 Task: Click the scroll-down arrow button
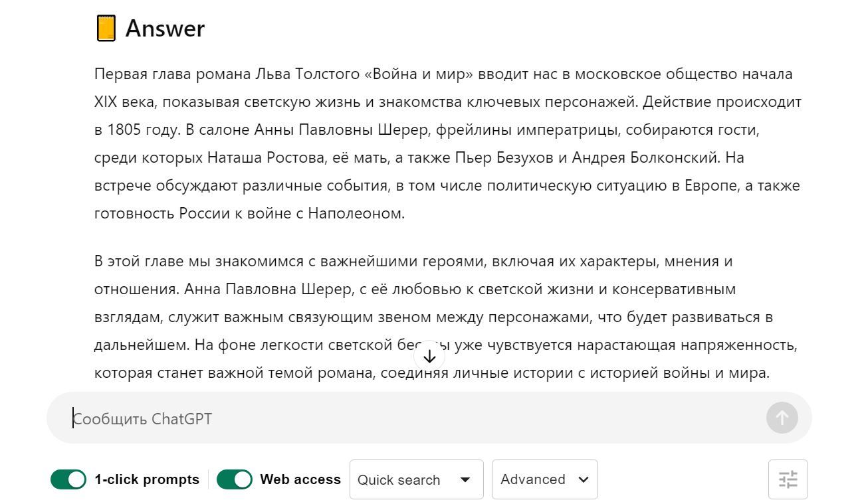(429, 357)
